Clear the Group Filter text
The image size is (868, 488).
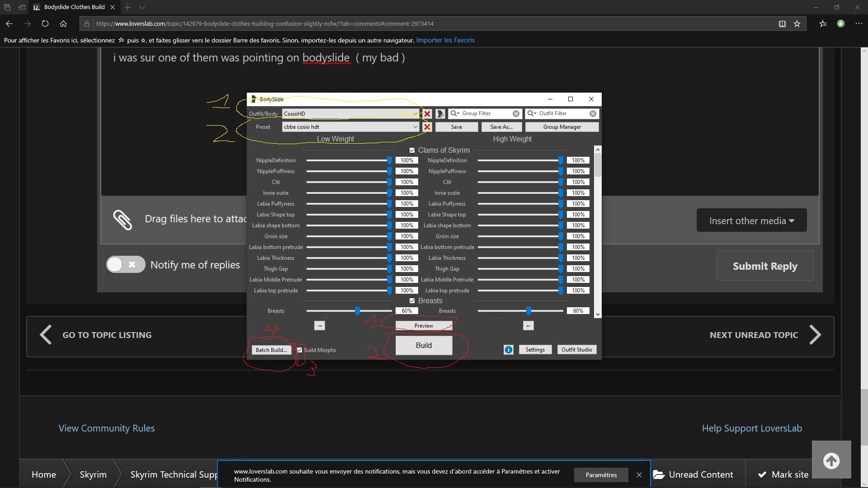pyautogui.click(x=516, y=114)
